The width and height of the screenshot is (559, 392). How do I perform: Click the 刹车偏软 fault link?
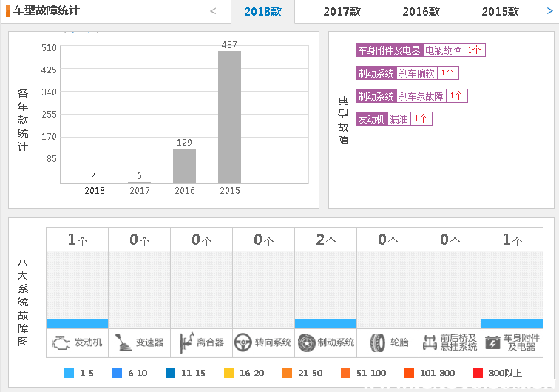click(x=416, y=73)
